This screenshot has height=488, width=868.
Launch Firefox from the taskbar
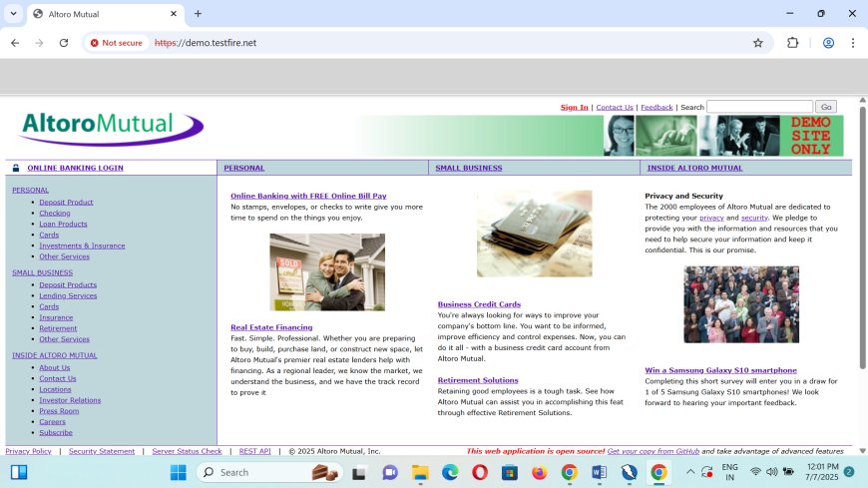(x=539, y=472)
